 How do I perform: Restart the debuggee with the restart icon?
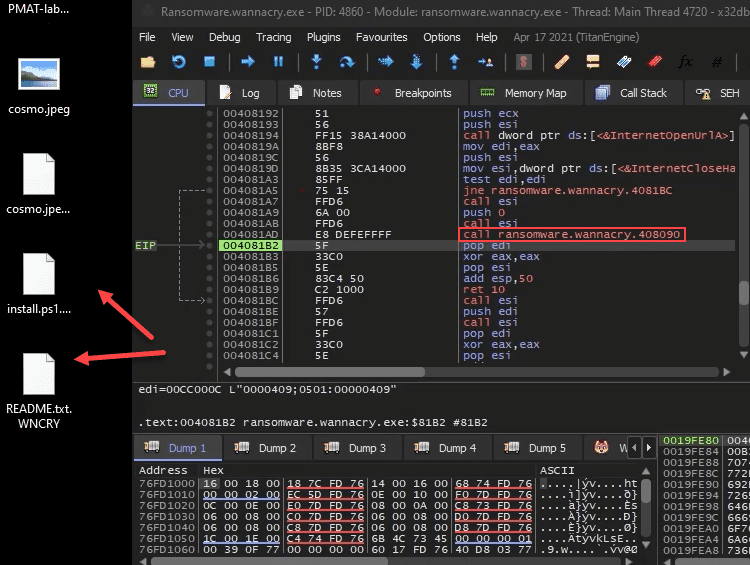[x=179, y=62]
